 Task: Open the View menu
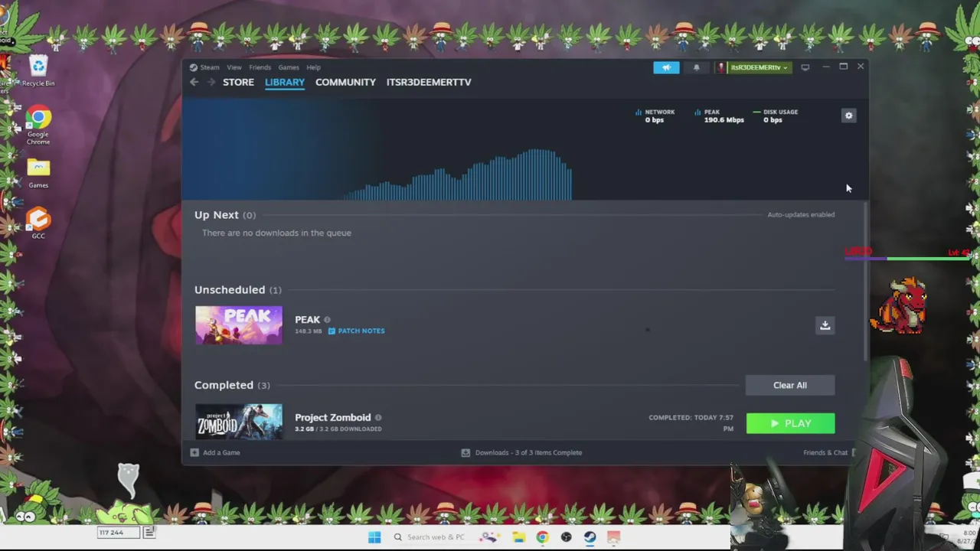pos(234,67)
